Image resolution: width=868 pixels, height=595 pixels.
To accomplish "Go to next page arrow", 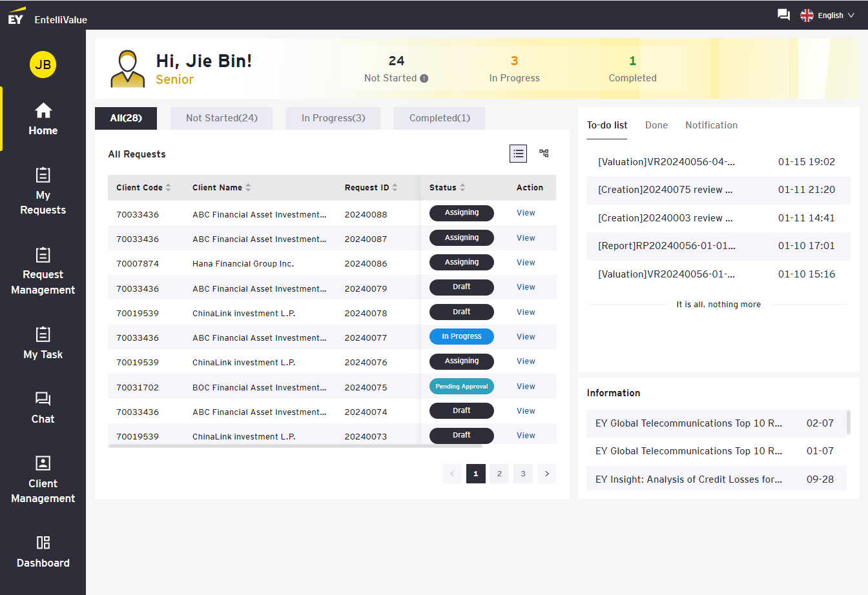I will pos(547,474).
